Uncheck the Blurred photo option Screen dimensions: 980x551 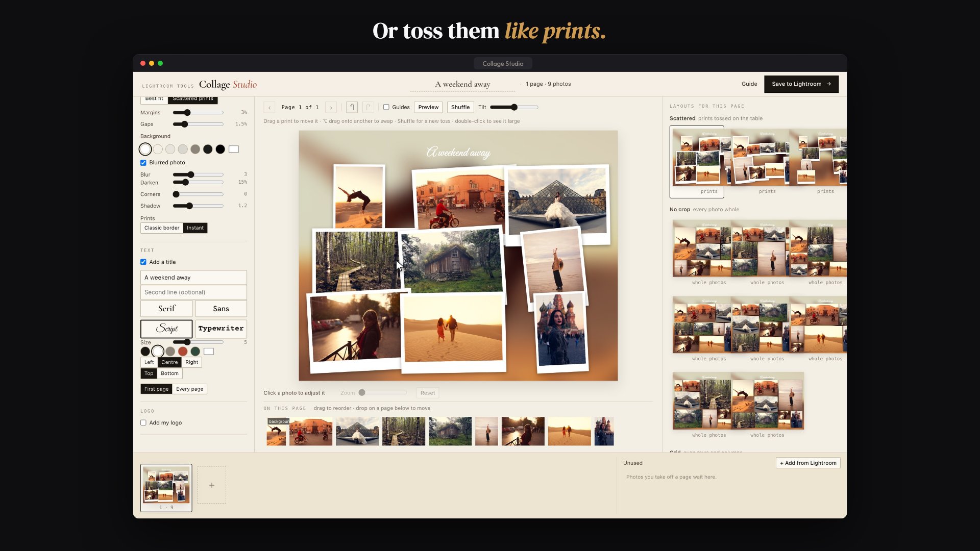tap(143, 163)
